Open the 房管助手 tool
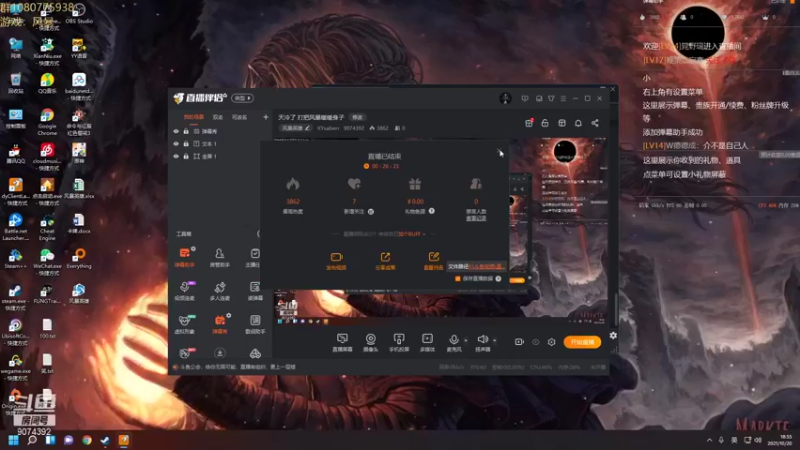 click(219, 257)
